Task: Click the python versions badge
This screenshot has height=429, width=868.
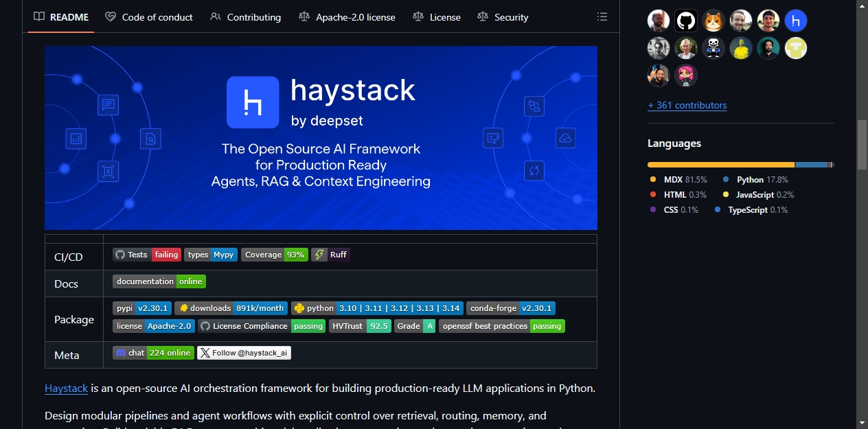Action: pyautogui.click(x=378, y=308)
